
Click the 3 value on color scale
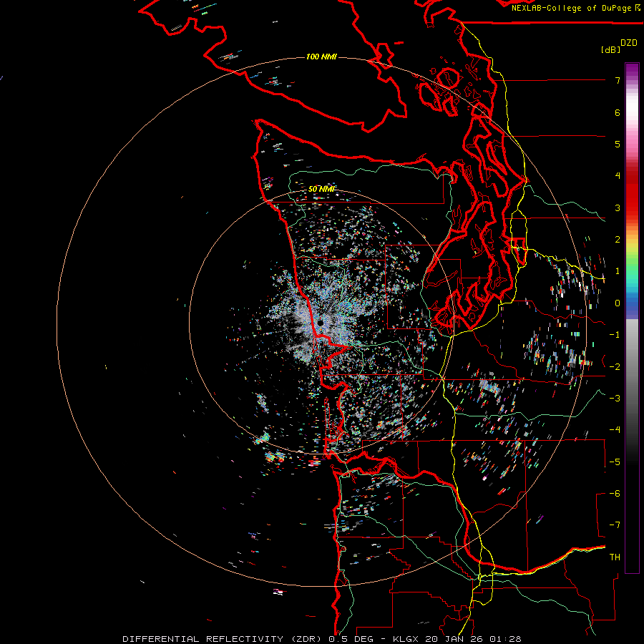point(618,208)
